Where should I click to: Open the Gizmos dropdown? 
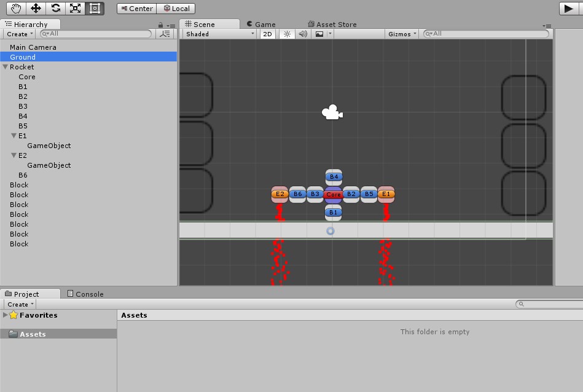pos(402,34)
